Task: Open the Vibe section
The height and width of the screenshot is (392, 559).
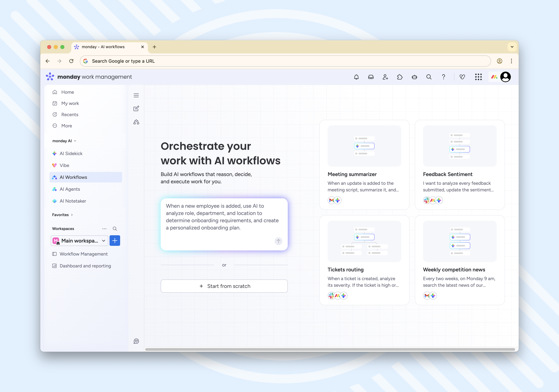Action: (65, 165)
